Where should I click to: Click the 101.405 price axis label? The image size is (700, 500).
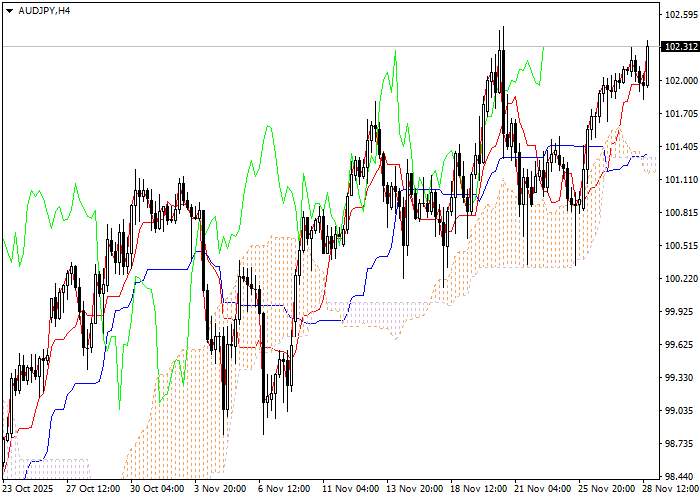tap(681, 146)
